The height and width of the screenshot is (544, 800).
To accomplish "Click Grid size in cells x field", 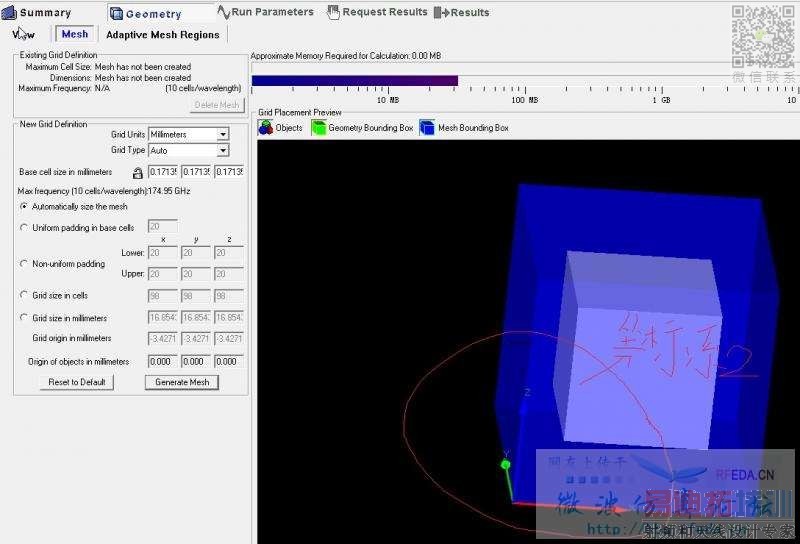I will tap(163, 296).
